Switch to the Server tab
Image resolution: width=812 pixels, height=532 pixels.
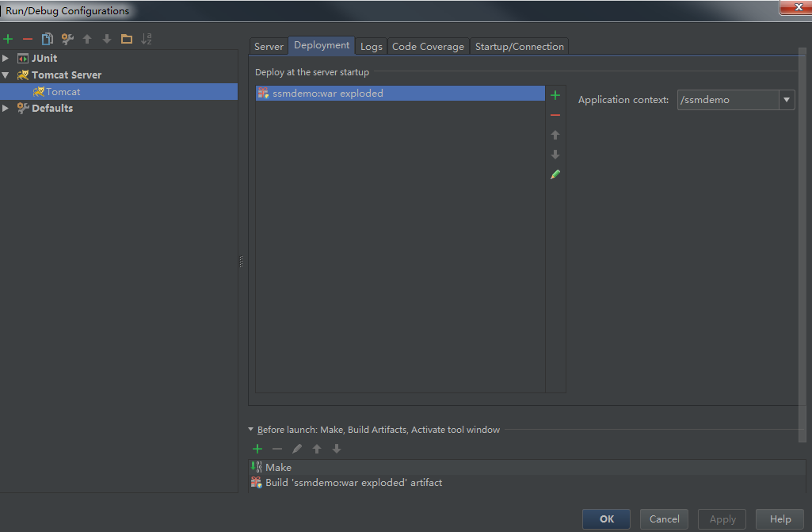point(269,47)
